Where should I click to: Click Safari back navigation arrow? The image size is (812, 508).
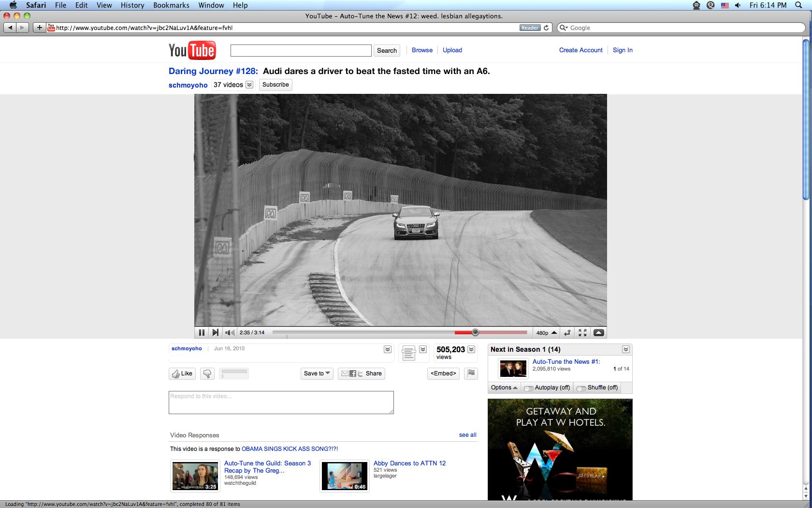tap(10, 28)
